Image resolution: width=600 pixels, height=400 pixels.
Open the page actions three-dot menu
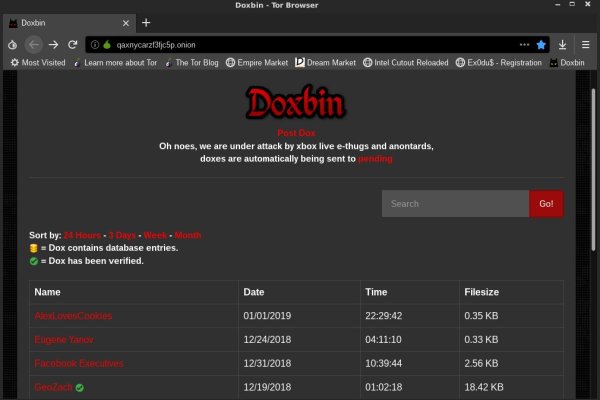click(524, 44)
